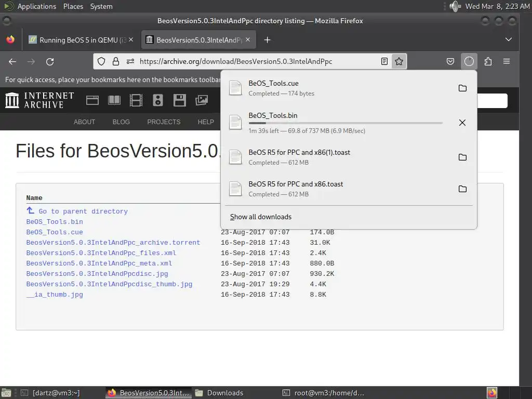This screenshot has height=399, width=532.
Task: Click the show desktop icon in taskbar
Action: click(6, 393)
